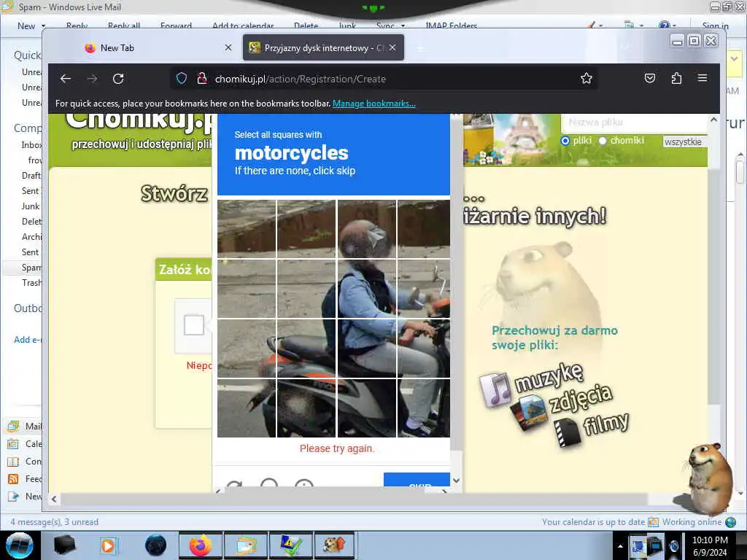This screenshot has height=560, width=747.
Task: Expand the New dropdown arrow in Live Mail
Action: 43,26
